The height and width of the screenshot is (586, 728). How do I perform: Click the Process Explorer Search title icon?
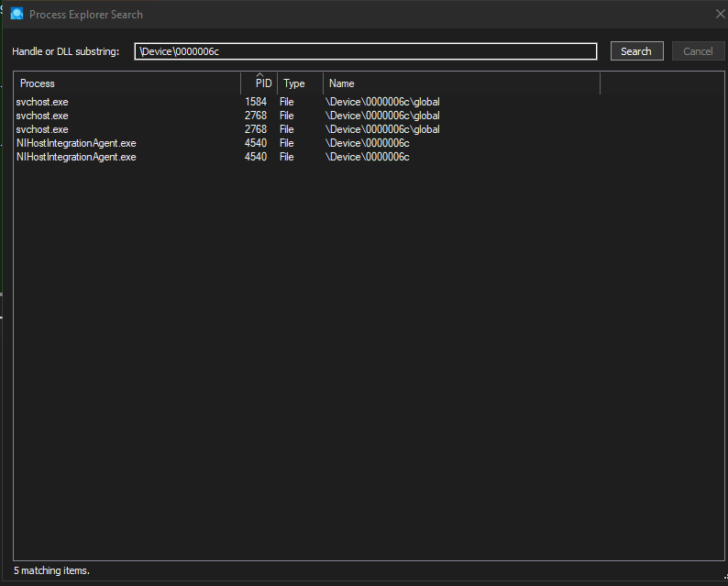point(17,14)
